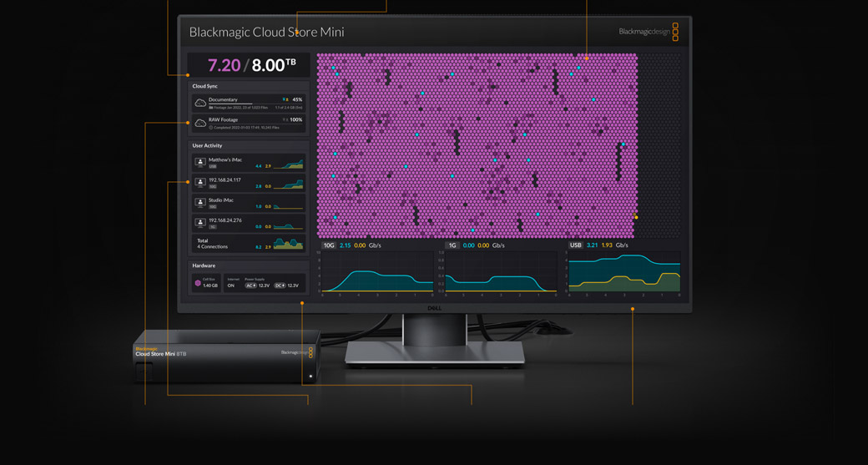Click the DC power supply indicator
The width and height of the screenshot is (868, 465).
280,286
